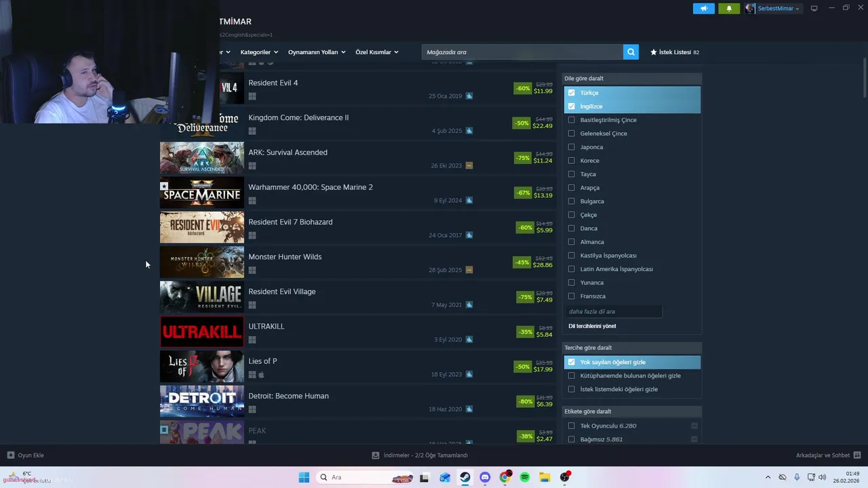Click the Big Picture mode monitor icon
The image size is (868, 488).
coord(814,8)
